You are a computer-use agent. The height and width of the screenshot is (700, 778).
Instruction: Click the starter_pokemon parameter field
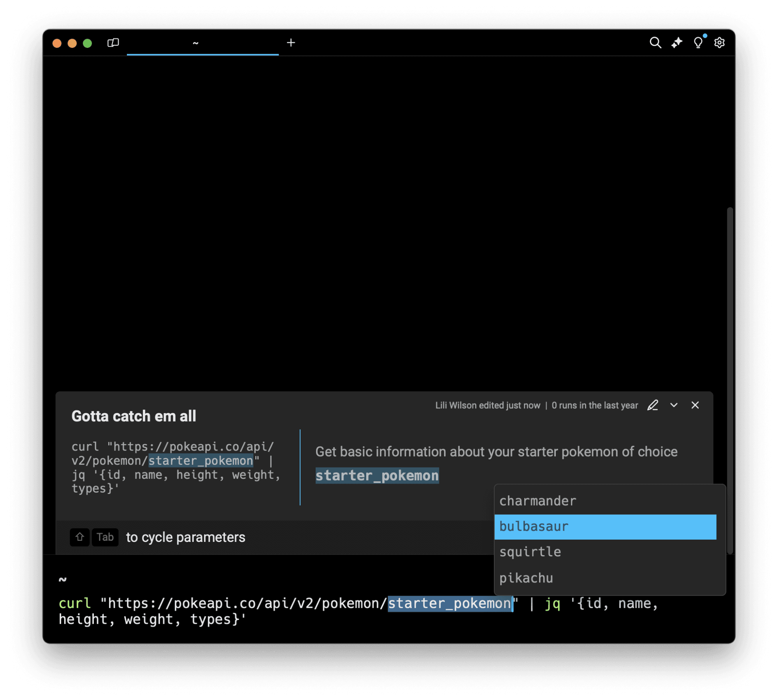pos(377,475)
